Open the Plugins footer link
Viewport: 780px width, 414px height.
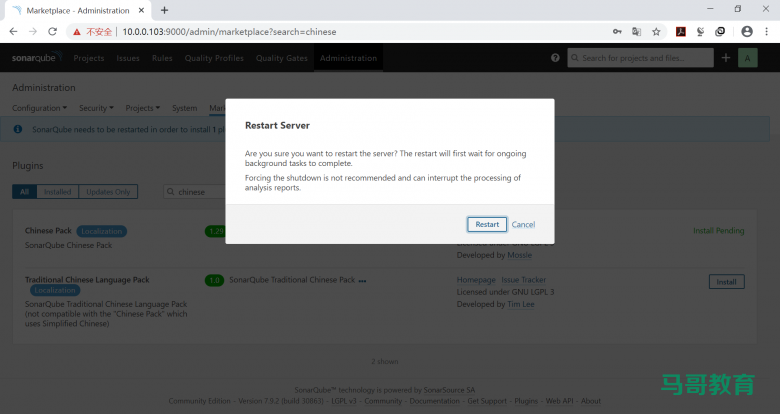(526, 401)
